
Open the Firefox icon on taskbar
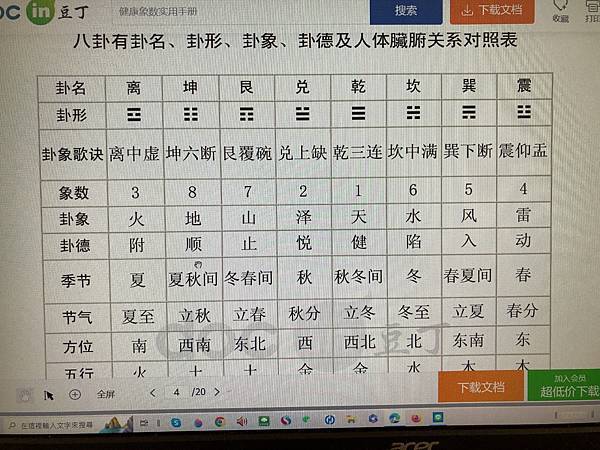point(198,422)
